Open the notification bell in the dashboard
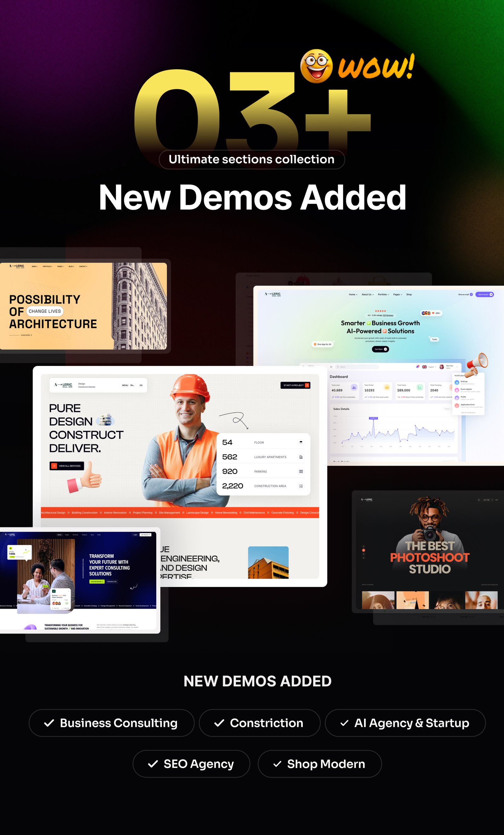 [x=418, y=367]
